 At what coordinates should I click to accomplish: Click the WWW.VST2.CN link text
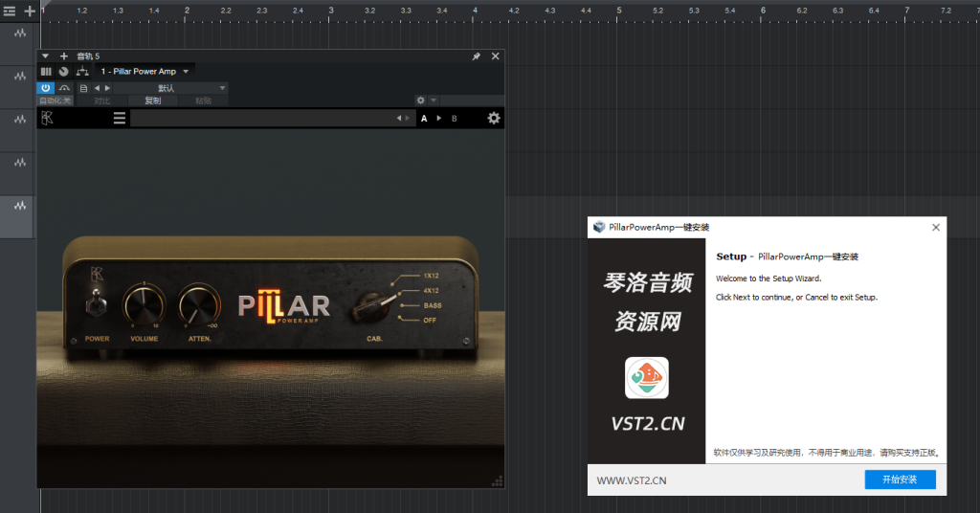[x=632, y=480]
